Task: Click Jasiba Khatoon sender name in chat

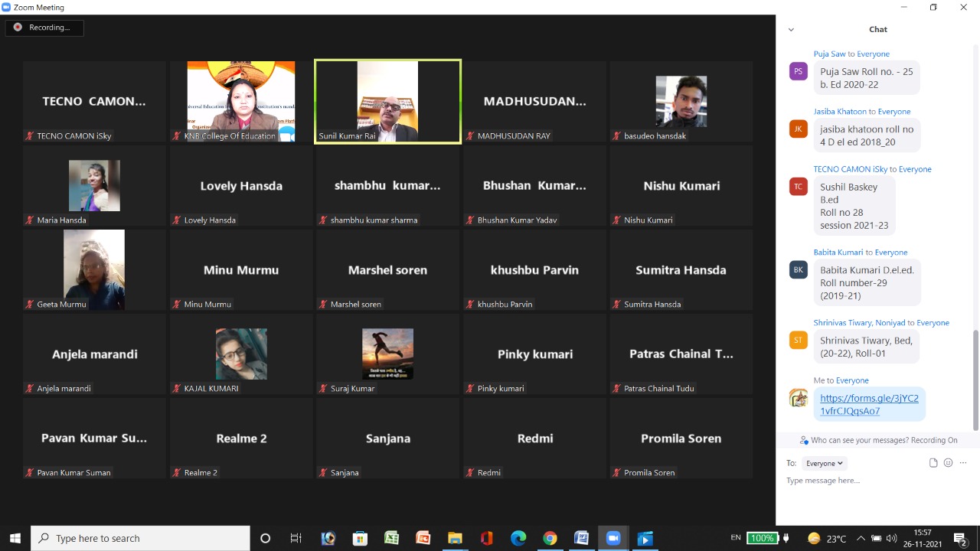Action: coord(840,111)
